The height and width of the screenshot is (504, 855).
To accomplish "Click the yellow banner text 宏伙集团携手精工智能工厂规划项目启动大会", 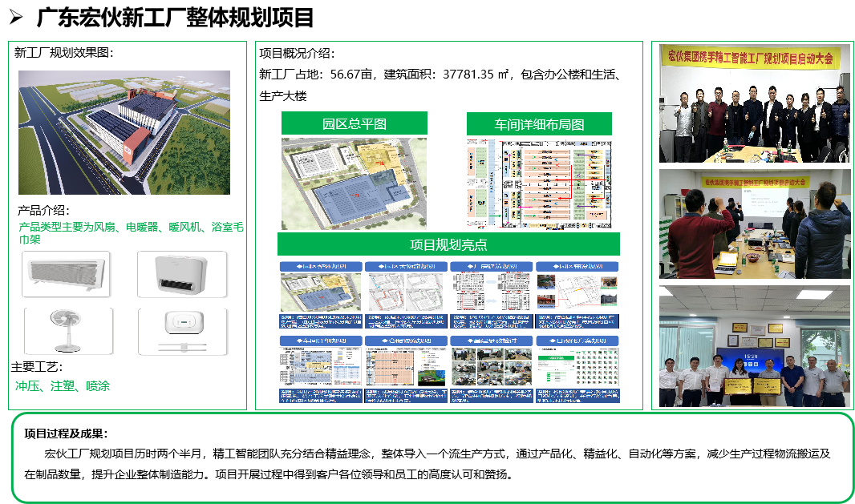I will point(751,57).
